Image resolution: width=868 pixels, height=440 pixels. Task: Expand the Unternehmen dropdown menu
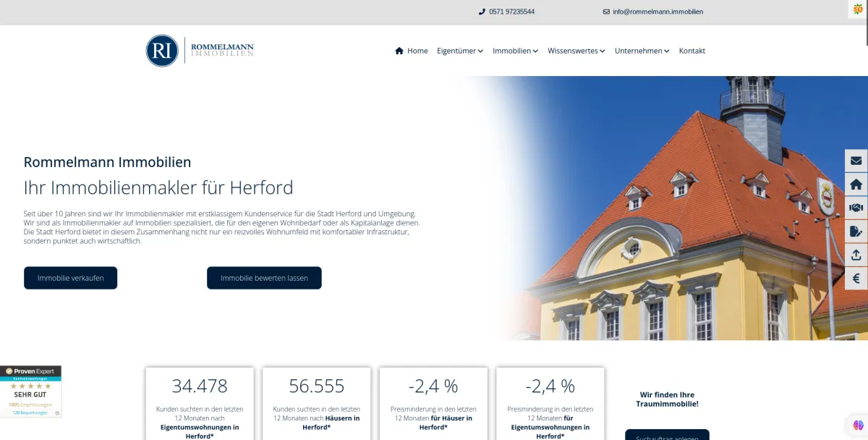642,51
